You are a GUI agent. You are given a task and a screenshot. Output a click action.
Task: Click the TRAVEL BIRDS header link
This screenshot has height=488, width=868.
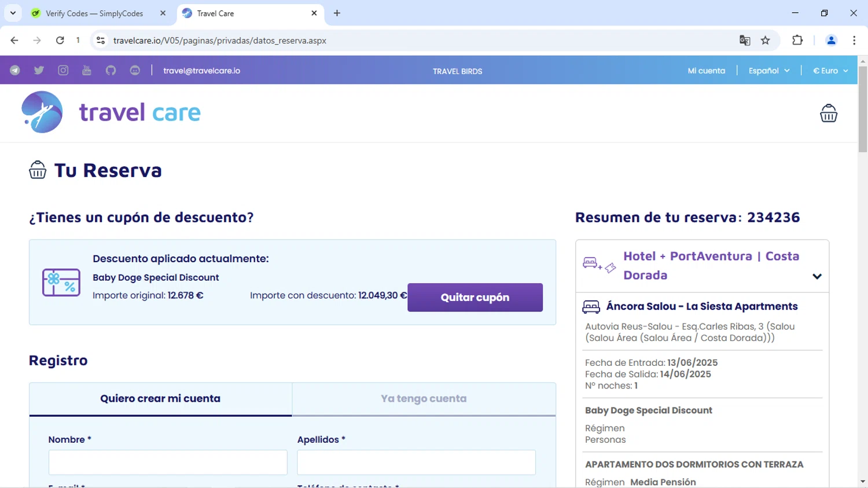point(457,71)
